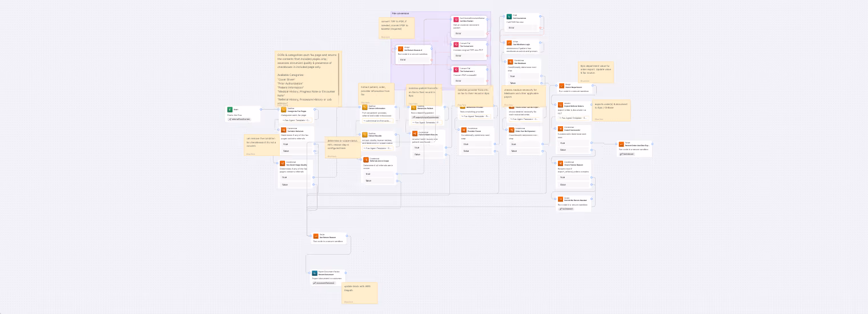
Task: Open the agent template field in Extract Results
Action: pos(379,148)
